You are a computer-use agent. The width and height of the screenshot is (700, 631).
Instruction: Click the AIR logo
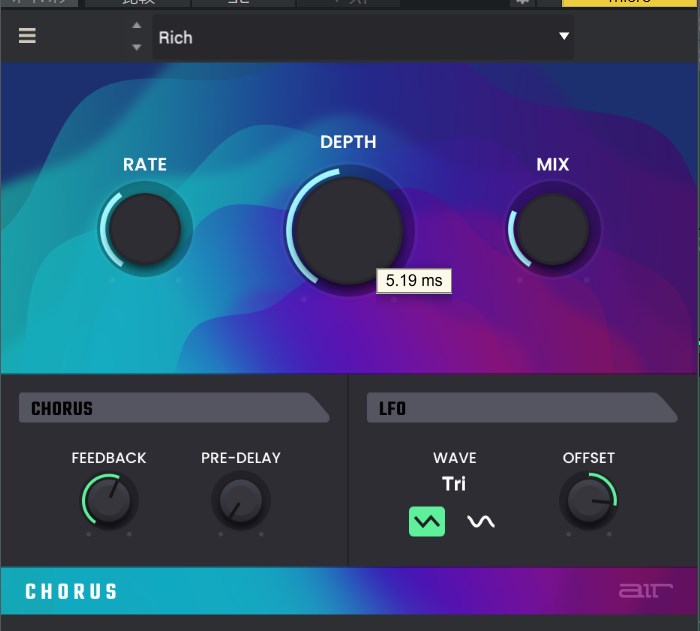(x=639, y=591)
